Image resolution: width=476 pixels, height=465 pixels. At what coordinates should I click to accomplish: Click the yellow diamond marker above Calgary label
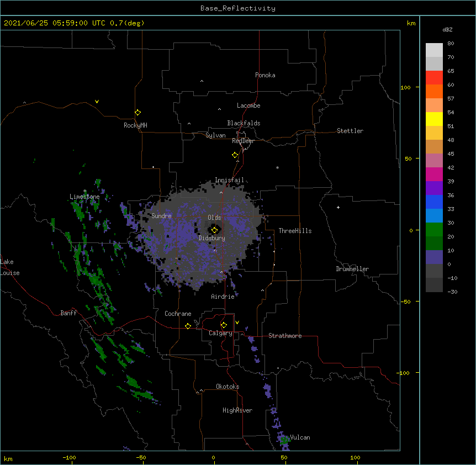click(x=224, y=325)
